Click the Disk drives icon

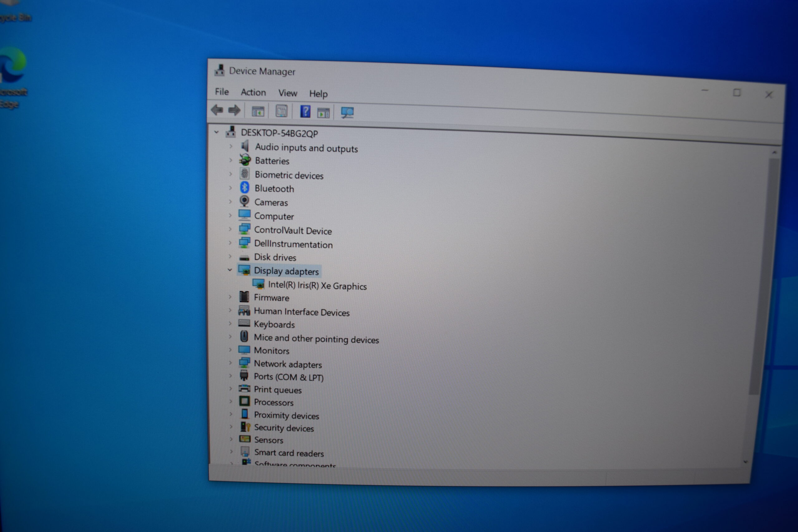click(244, 258)
